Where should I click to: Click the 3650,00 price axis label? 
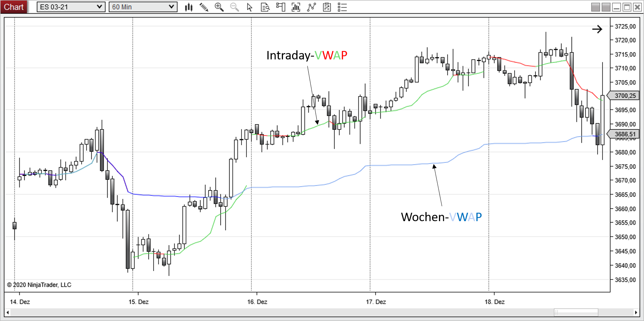coord(625,237)
